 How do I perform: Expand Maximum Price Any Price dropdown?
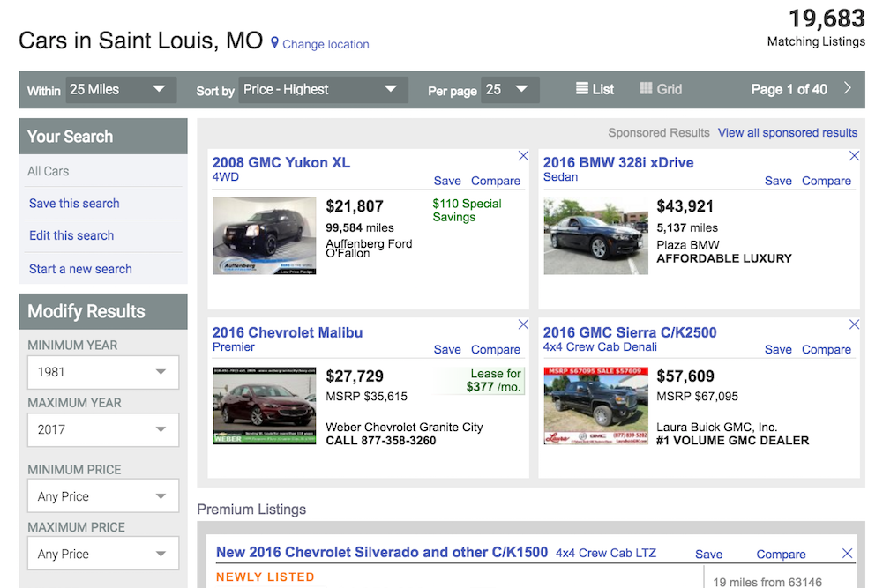(x=103, y=554)
